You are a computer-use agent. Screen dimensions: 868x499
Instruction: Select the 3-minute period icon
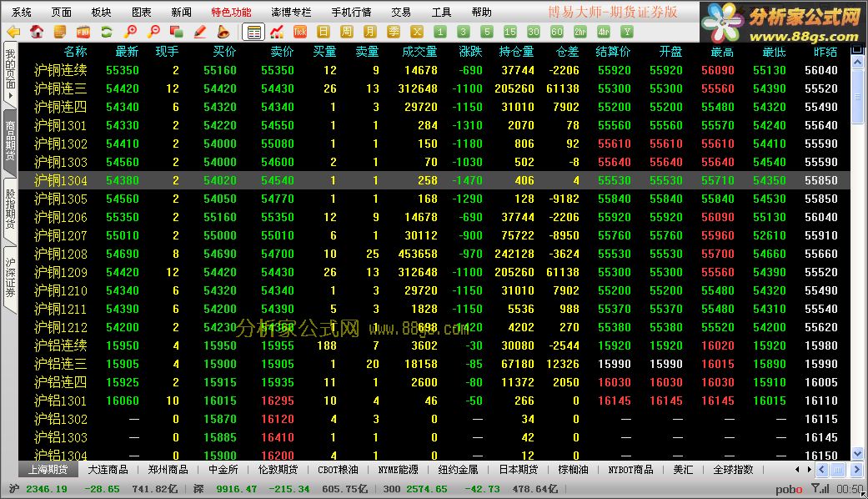tap(464, 32)
